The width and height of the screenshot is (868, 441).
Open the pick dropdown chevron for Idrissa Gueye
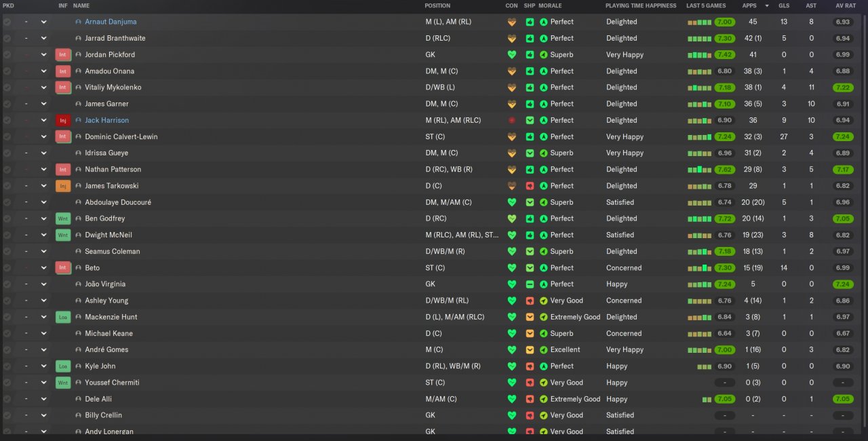point(43,153)
